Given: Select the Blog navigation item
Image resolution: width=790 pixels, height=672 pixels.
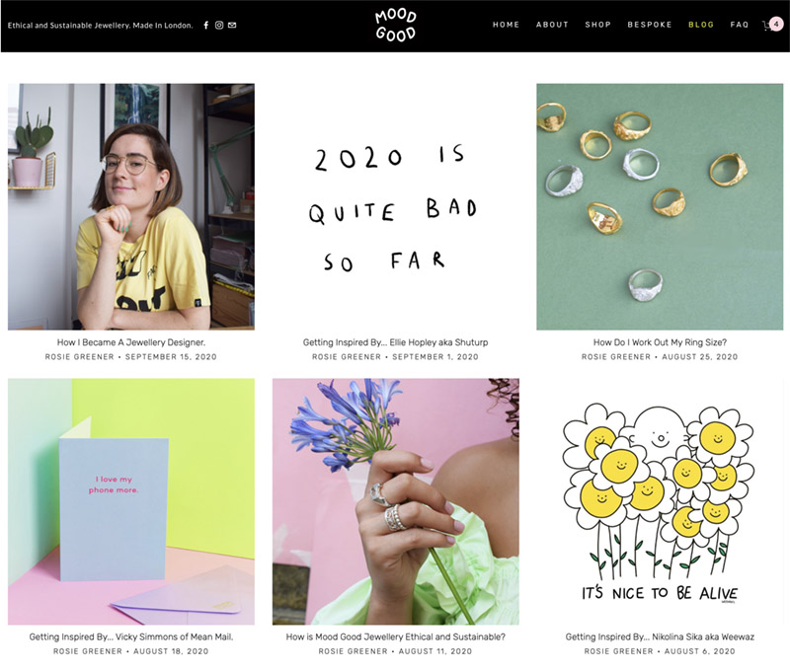Looking at the screenshot, I should tap(701, 25).
